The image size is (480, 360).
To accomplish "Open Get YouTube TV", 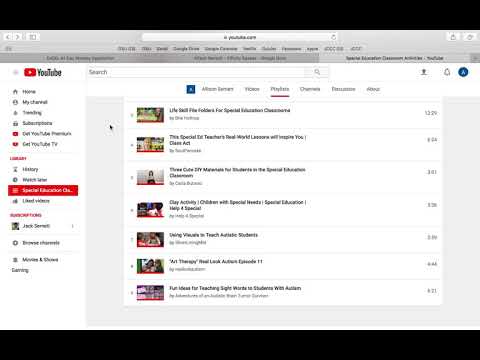I will 40,144.
